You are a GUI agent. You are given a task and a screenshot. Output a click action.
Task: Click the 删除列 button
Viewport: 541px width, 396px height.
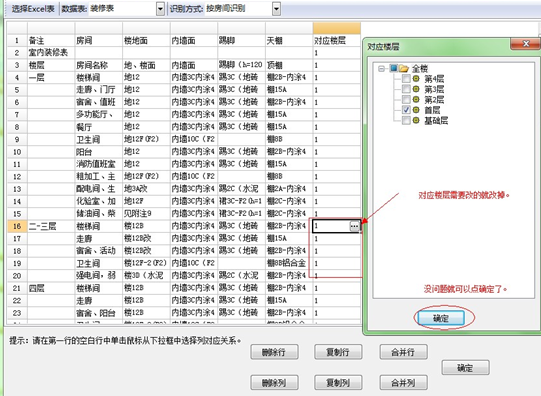coord(274,383)
